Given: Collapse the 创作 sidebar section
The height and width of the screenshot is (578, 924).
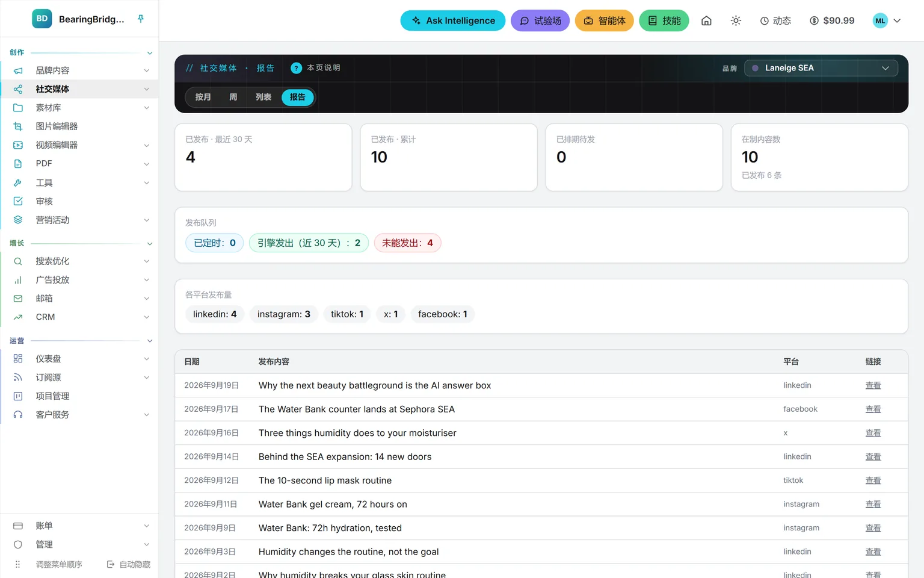Looking at the screenshot, I should click(x=150, y=53).
